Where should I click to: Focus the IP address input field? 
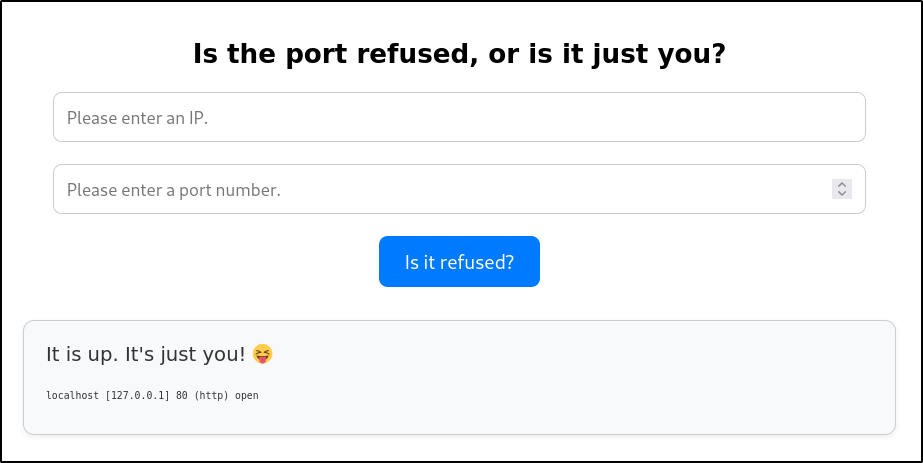pos(459,117)
